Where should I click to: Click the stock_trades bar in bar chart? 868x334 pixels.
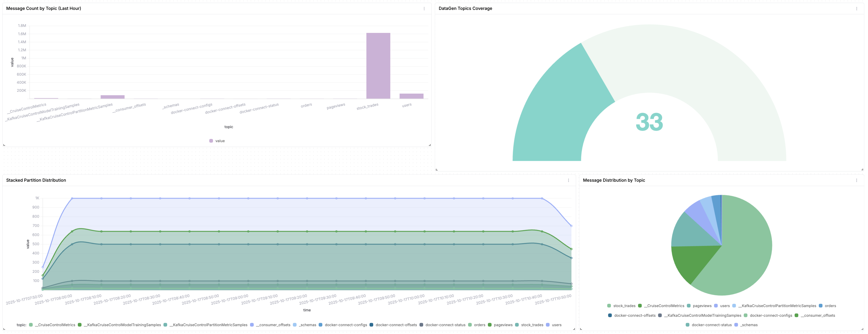[378, 66]
